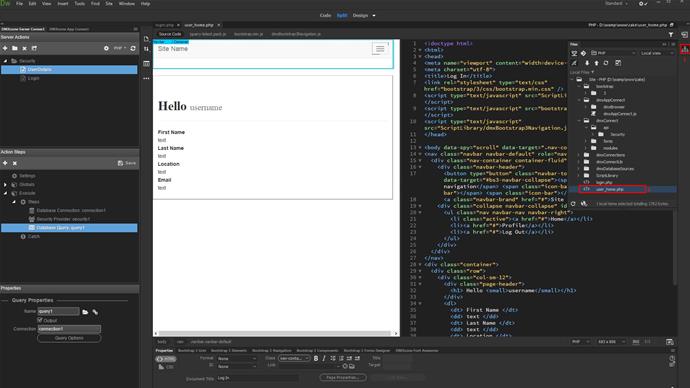
Task: Select login.php in Files panel tree
Action: pos(604,182)
